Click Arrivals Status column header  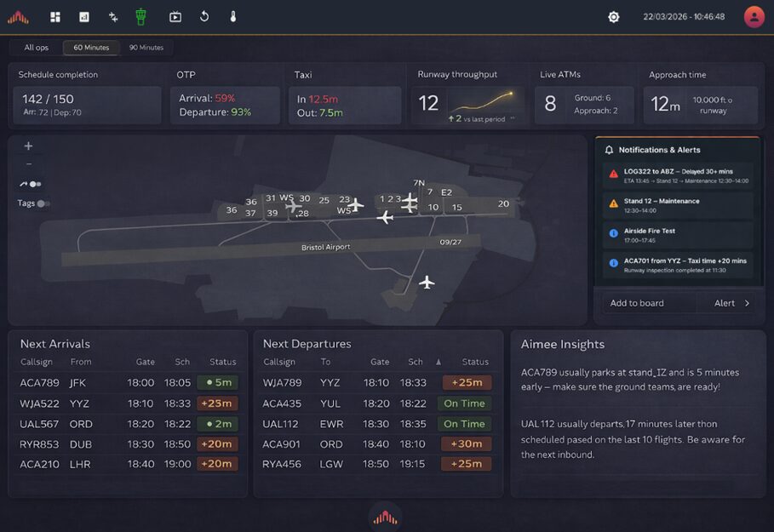pyautogui.click(x=222, y=362)
